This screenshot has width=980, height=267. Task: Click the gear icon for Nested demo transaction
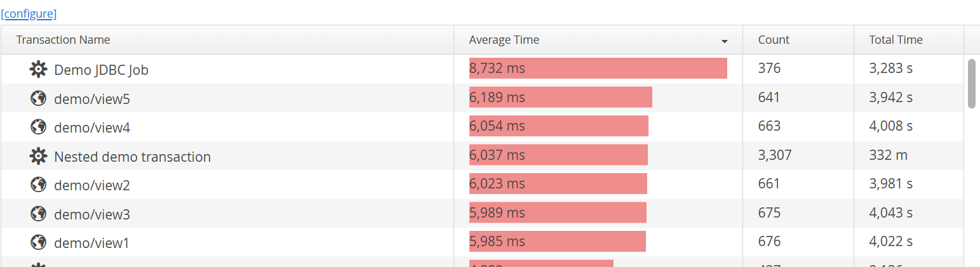tap(39, 156)
